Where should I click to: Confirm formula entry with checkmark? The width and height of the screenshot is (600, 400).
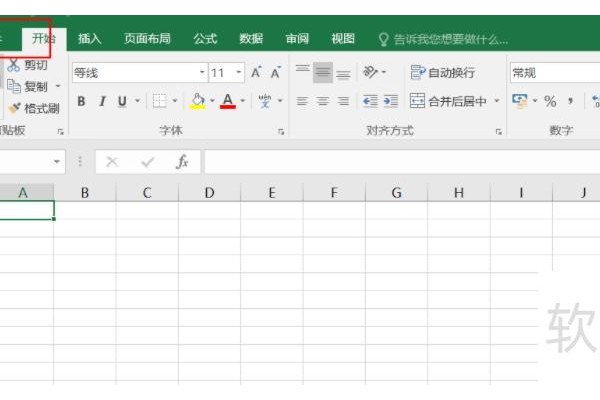tap(147, 162)
